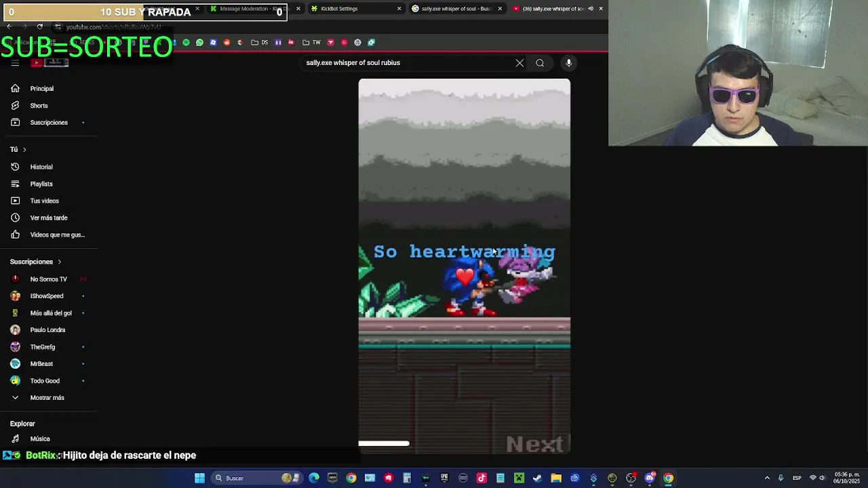
Task: Click the YouTube search magnifier button
Action: point(540,63)
